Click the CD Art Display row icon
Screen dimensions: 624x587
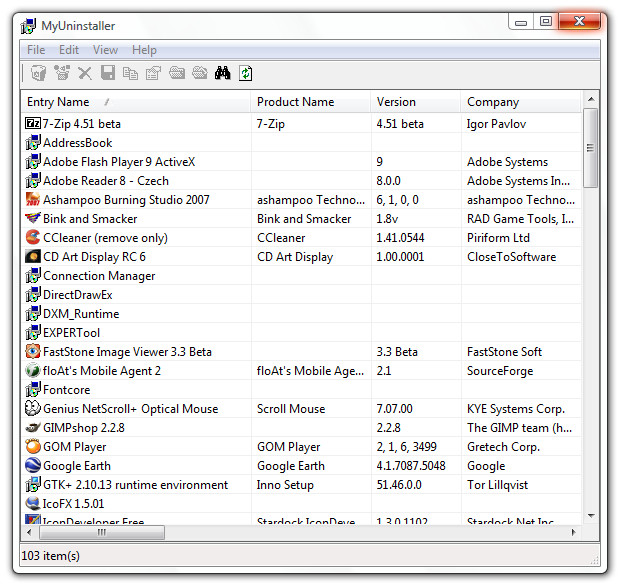click(33, 256)
